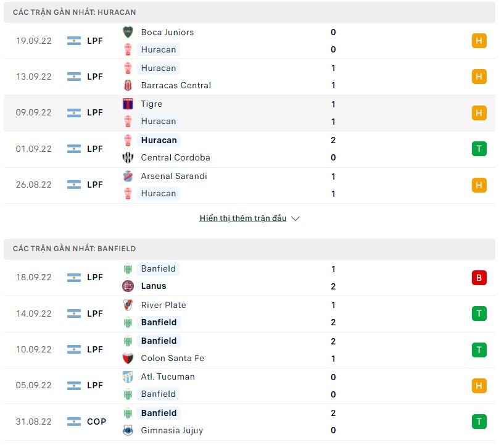Open 'Hiển thị thêm trận đấu' link
504x445 pixels.
click(242, 218)
